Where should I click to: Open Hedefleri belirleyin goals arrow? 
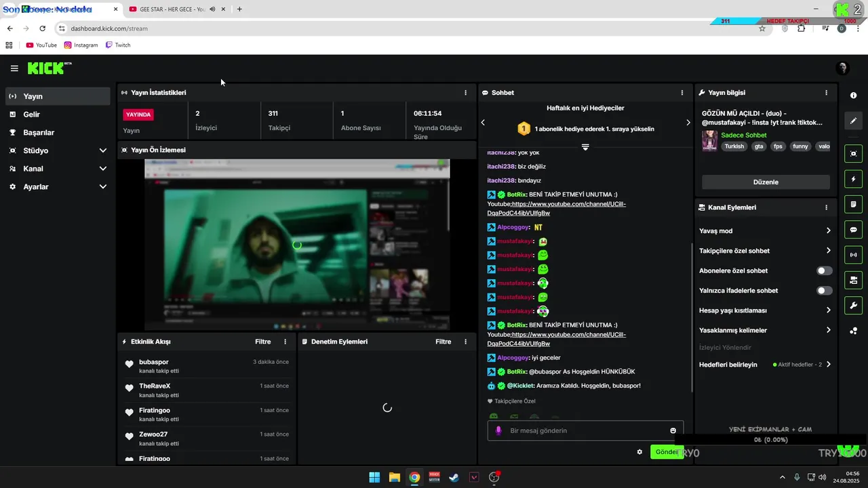click(828, 365)
